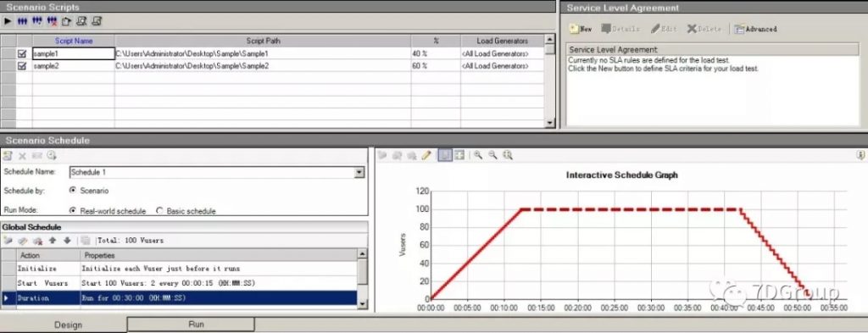Select the Basic schedule radio button
The image size is (868, 333).
pos(159,211)
